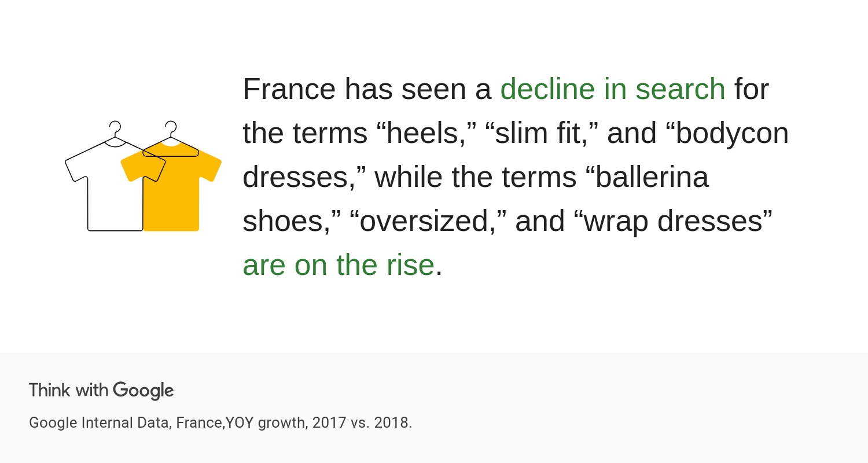Select the hanger hook above yellow shirt

[x=171, y=128]
